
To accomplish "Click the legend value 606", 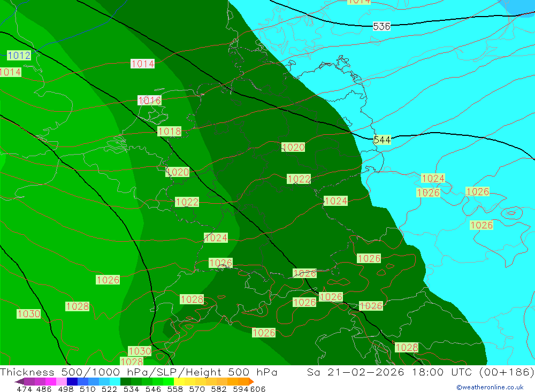I will pos(258,389).
